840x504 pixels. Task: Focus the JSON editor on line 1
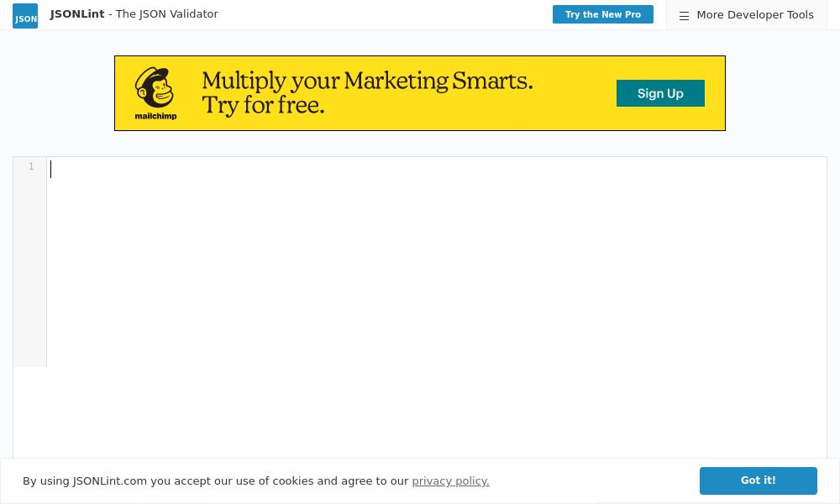click(336, 168)
